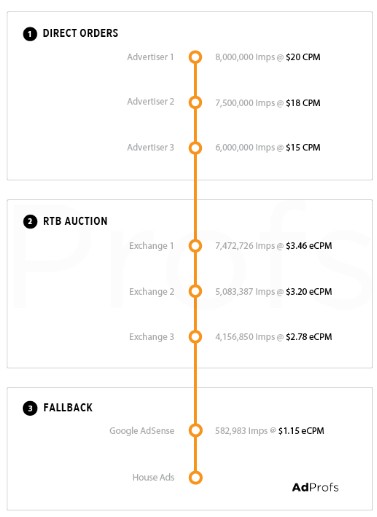Click the Google AdSense label
The width and height of the screenshot is (377, 517).
tap(142, 431)
